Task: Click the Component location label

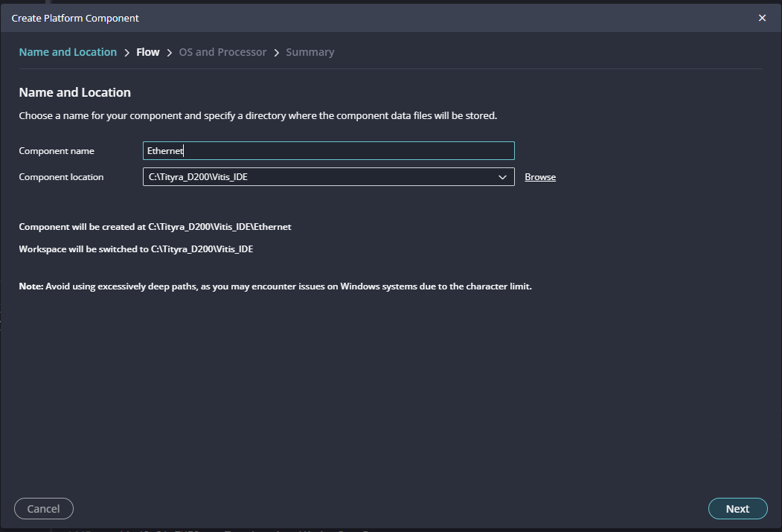Action: tap(61, 177)
